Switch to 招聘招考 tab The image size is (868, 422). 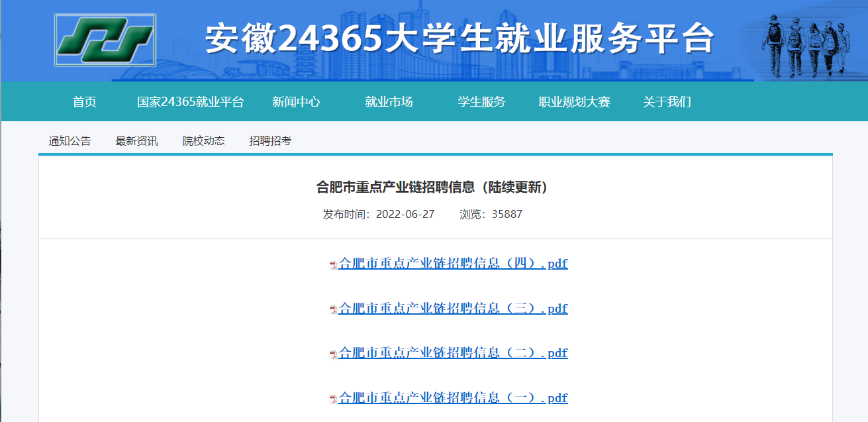click(x=270, y=141)
